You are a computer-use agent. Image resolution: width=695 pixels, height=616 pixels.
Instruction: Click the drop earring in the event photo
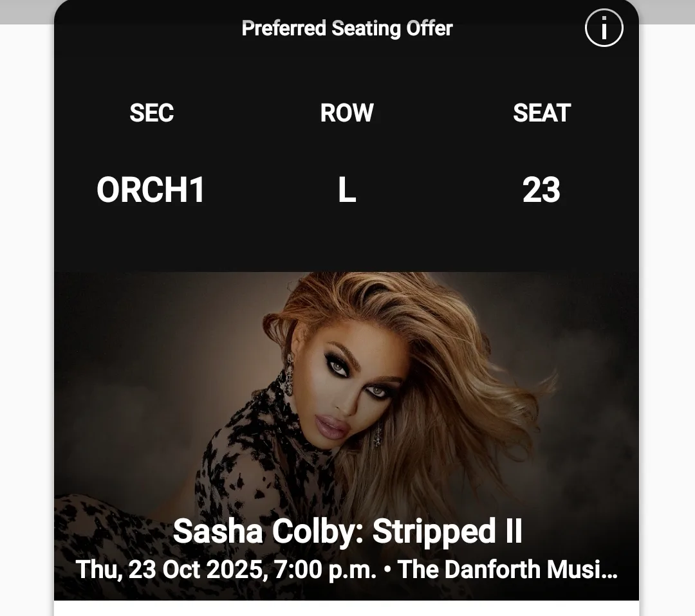[288, 374]
